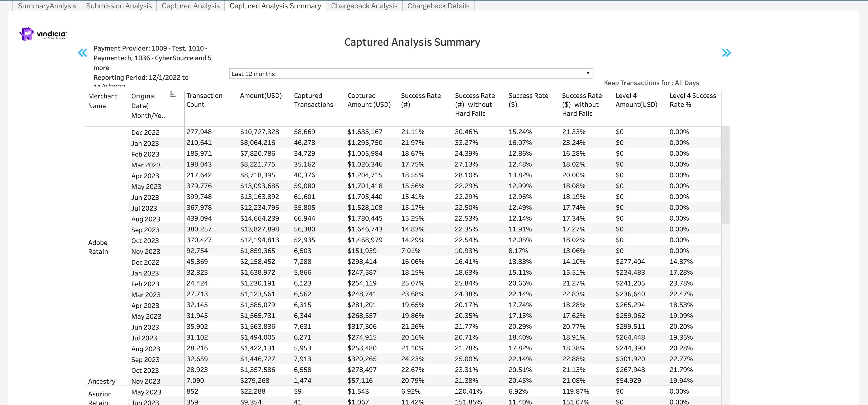Select the Asurion Retain merchant label
This screenshot has width=868, height=405.
pos(100,398)
